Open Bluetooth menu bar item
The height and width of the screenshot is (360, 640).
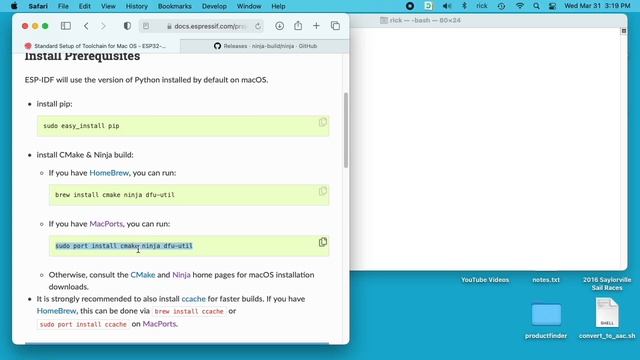tap(464, 6)
